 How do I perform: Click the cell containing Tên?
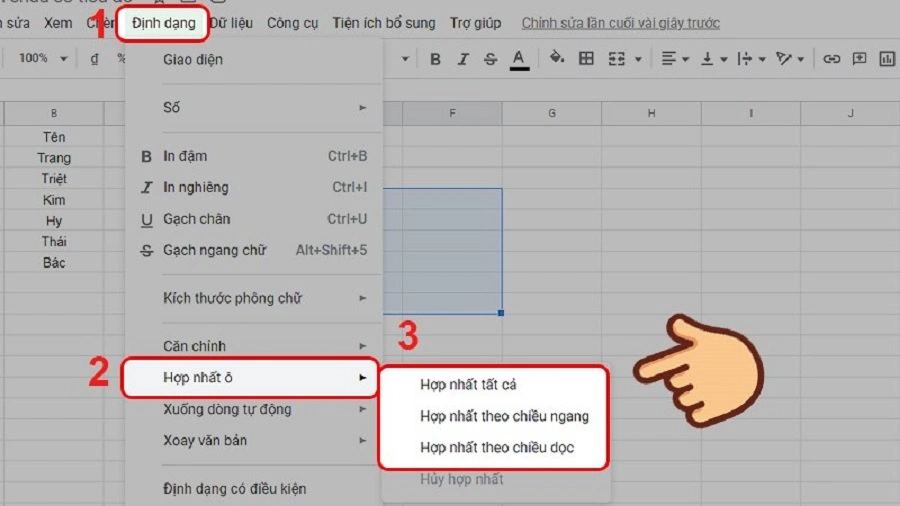[x=54, y=137]
